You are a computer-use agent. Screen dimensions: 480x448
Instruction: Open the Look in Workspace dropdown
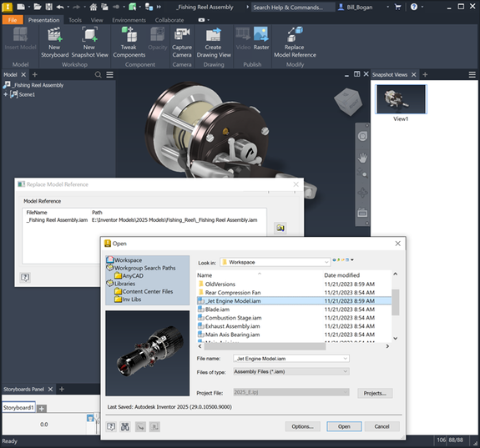pyautogui.click(x=275, y=262)
